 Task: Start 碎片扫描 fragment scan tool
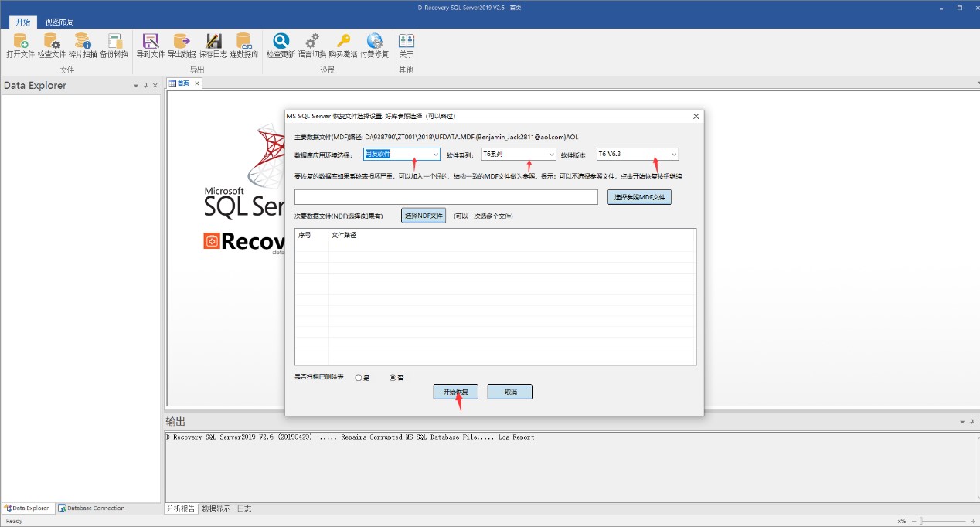[83, 46]
